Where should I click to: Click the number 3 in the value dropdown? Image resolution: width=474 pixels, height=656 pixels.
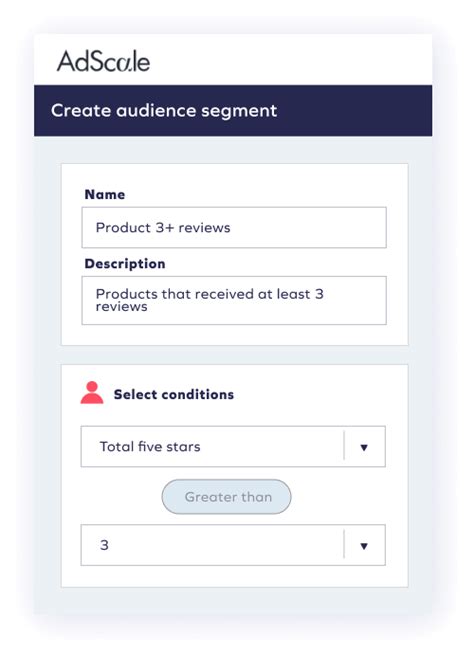104,545
